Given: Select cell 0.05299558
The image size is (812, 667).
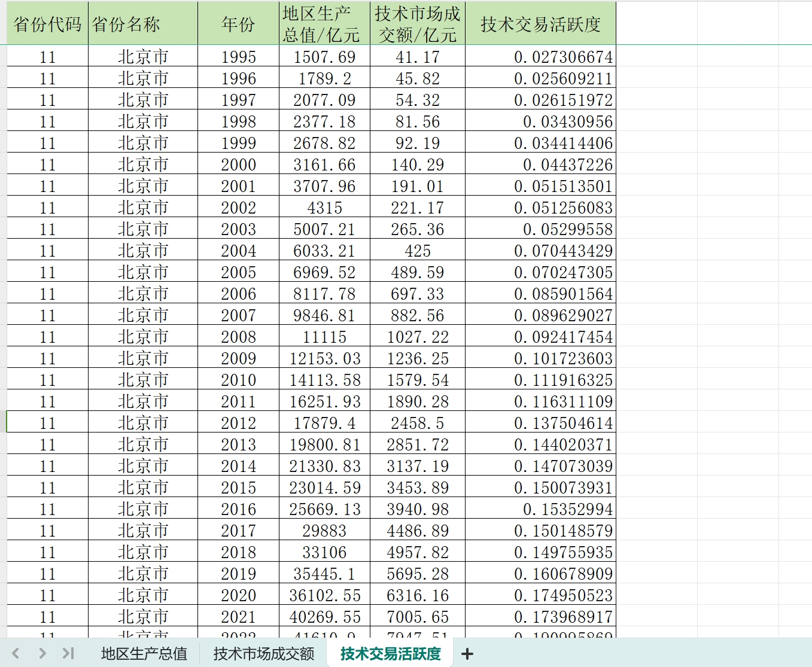Looking at the screenshot, I should pyautogui.click(x=540, y=229).
